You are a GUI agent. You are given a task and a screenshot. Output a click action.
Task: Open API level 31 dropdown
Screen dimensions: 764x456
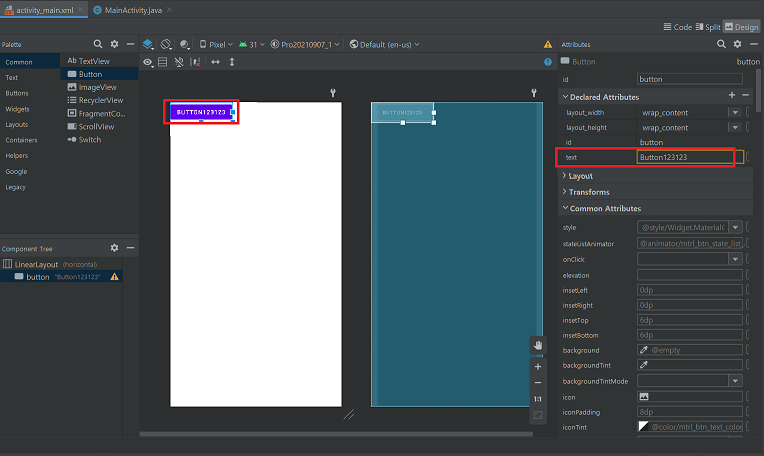point(252,44)
